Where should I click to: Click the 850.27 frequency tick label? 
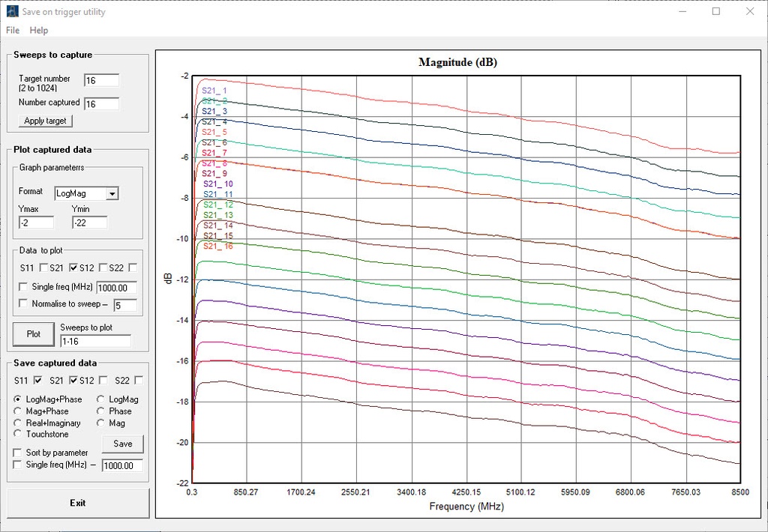[246, 492]
